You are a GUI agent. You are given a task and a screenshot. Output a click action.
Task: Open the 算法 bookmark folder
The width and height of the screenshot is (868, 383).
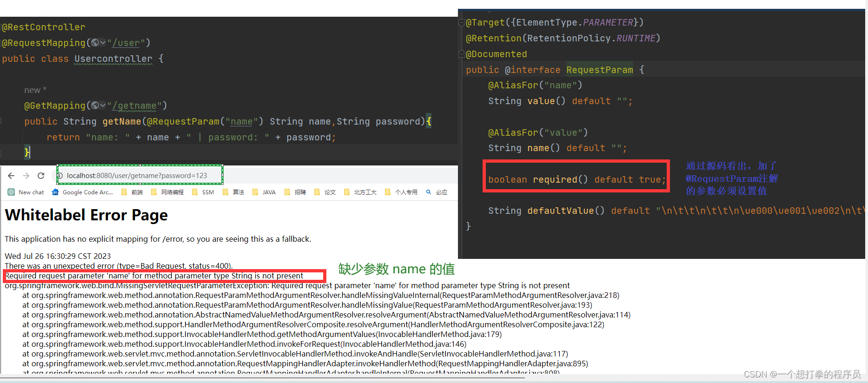[x=233, y=192]
